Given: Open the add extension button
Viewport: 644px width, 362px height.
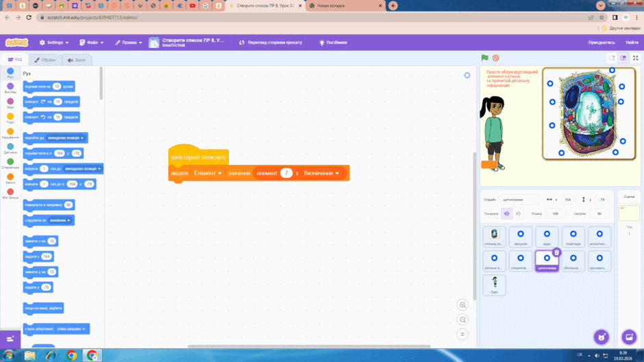Looking at the screenshot, I should coord(10,339).
